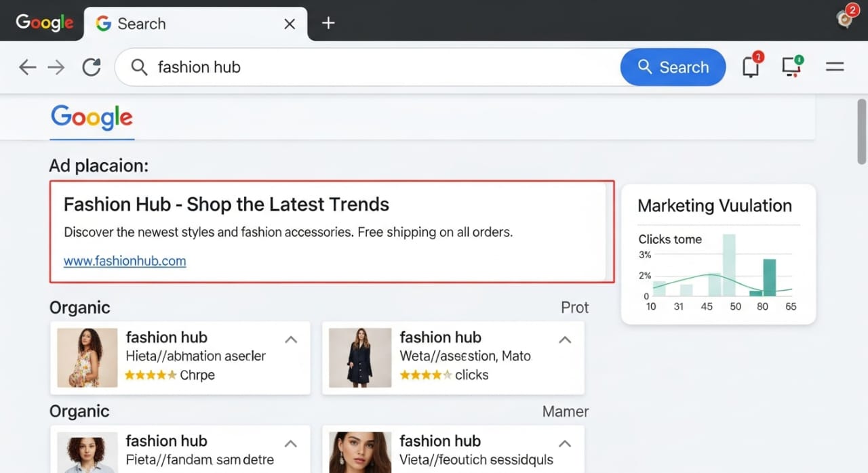The width and height of the screenshot is (868, 473).
Task: Collapse the fashion hub result with black dress
Action: click(x=565, y=340)
